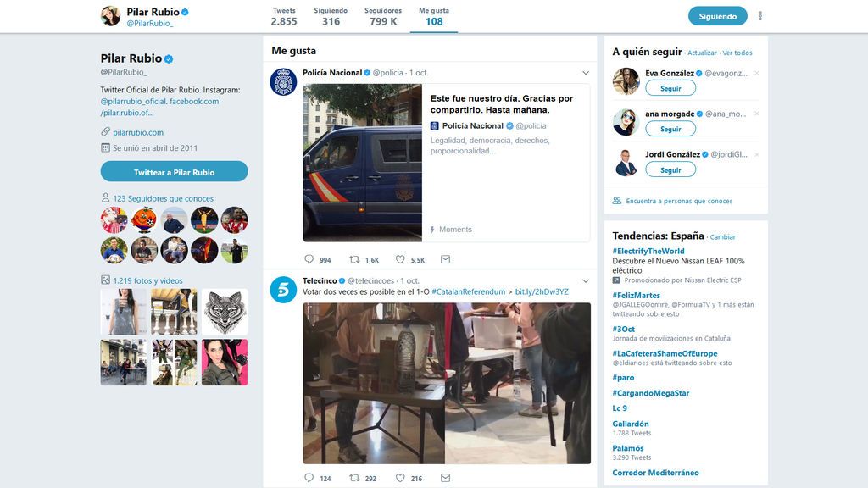Viewport: 868px width, 488px height.
Task: Open the #CargandoMegaStar trend
Action: 651,393
